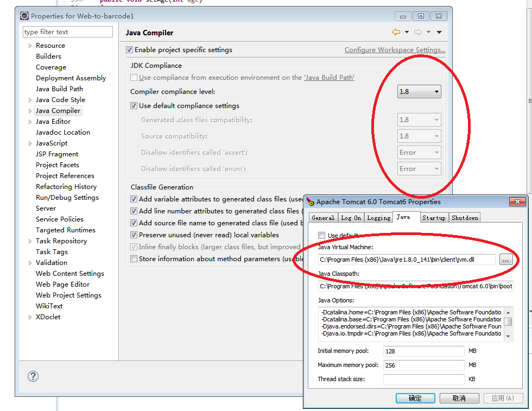Select Builders in the properties tree

[48, 56]
